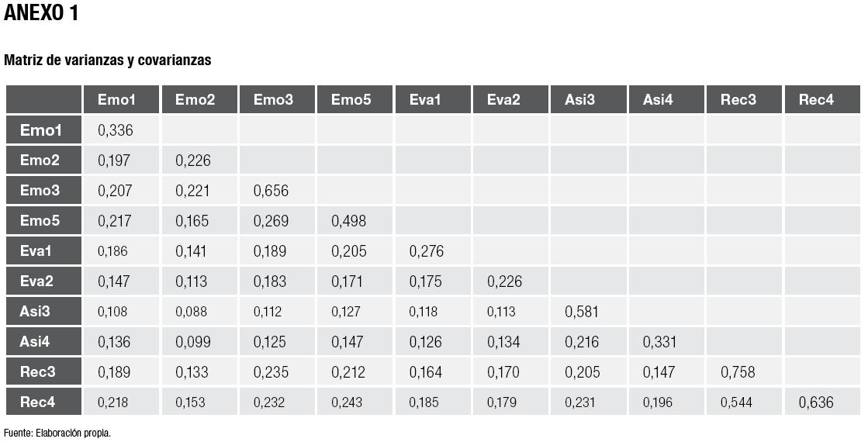868x442 pixels.
Task: Select the cell containing 0,656
Action: point(271,191)
